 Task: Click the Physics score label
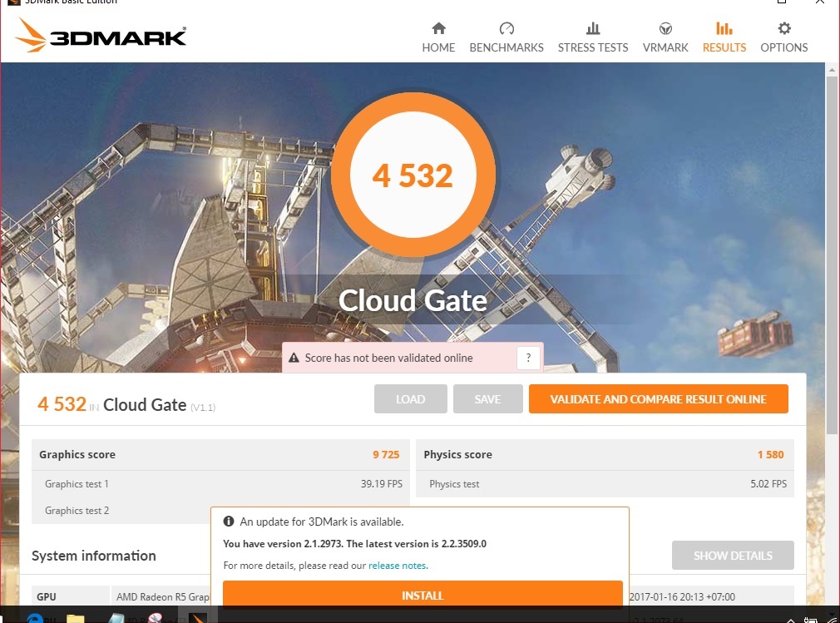458,454
